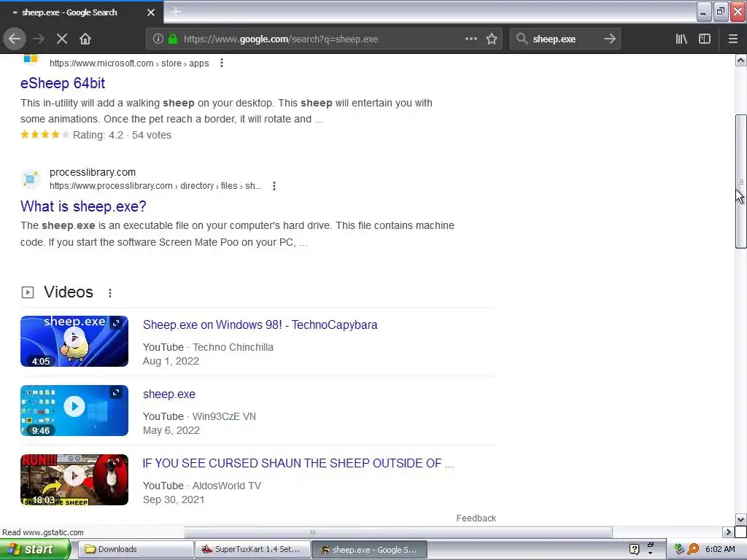Click the address bar URL field
The width and height of the screenshot is (747, 560).
[x=324, y=39]
